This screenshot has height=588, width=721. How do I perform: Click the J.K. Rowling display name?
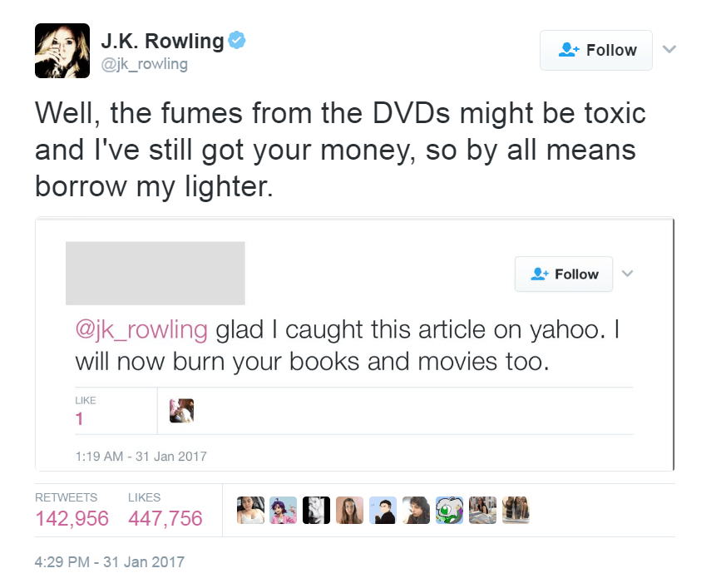[x=162, y=41]
